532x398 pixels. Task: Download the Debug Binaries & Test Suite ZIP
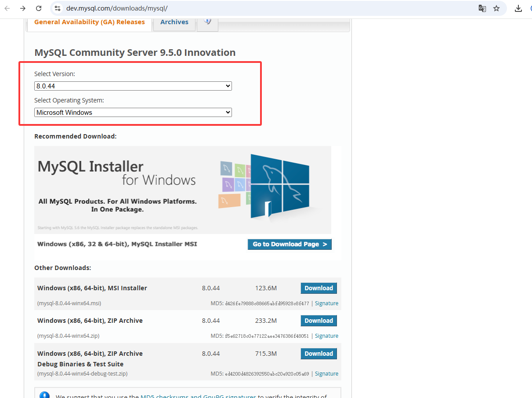[318, 354]
